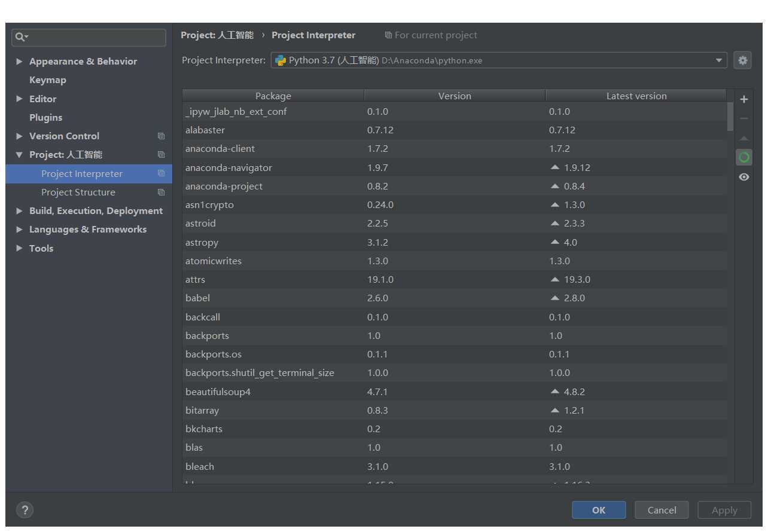
Task: Select the blas package row
Action: point(455,447)
